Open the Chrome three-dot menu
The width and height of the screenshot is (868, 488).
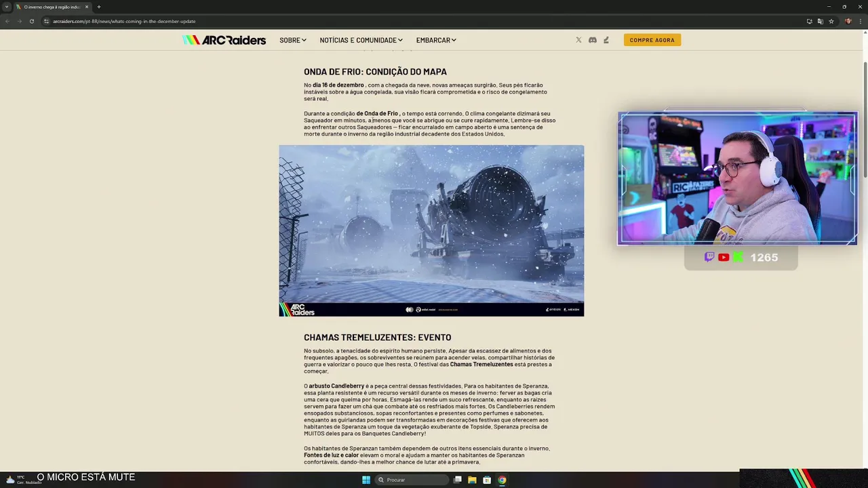[x=860, y=21]
